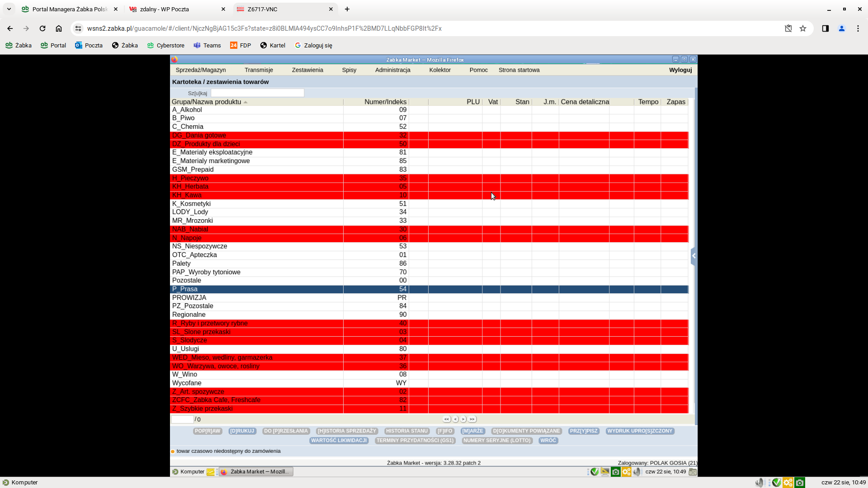The height and width of the screenshot is (488, 868).
Task: Click the blocked clipboard icon in address bar
Action: pyautogui.click(x=788, y=28)
